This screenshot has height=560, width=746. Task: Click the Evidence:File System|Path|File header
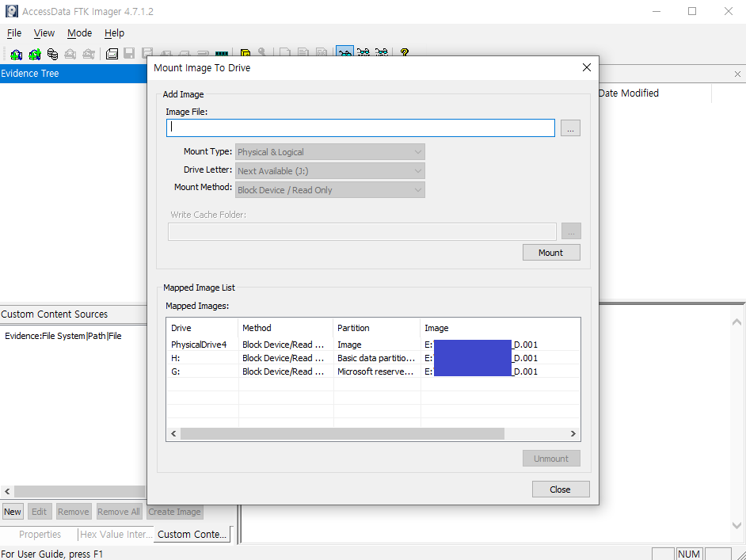(x=63, y=336)
